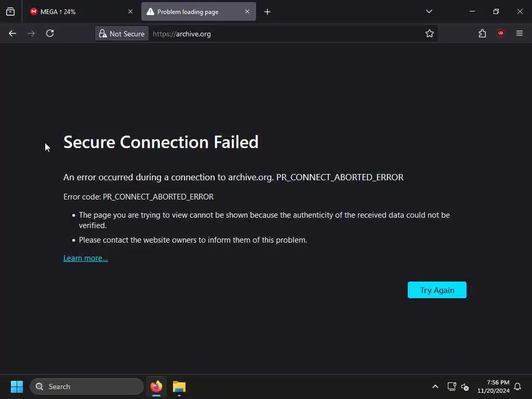Open a new tab with plus
The height and width of the screenshot is (399, 532).
click(x=268, y=12)
